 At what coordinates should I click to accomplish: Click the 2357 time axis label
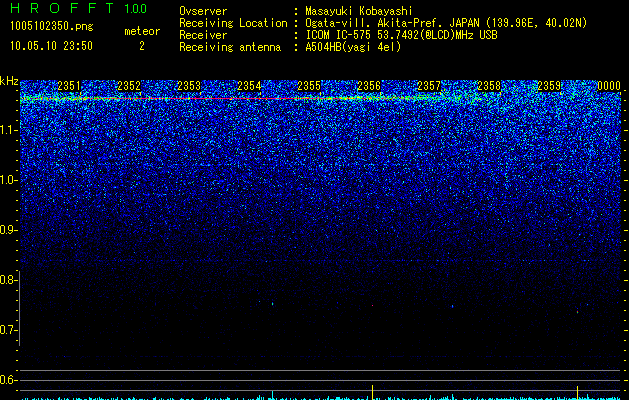429,86
